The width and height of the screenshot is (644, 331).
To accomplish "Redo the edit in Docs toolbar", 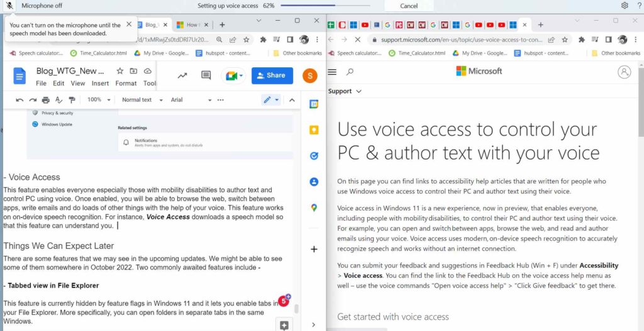I will [33, 100].
